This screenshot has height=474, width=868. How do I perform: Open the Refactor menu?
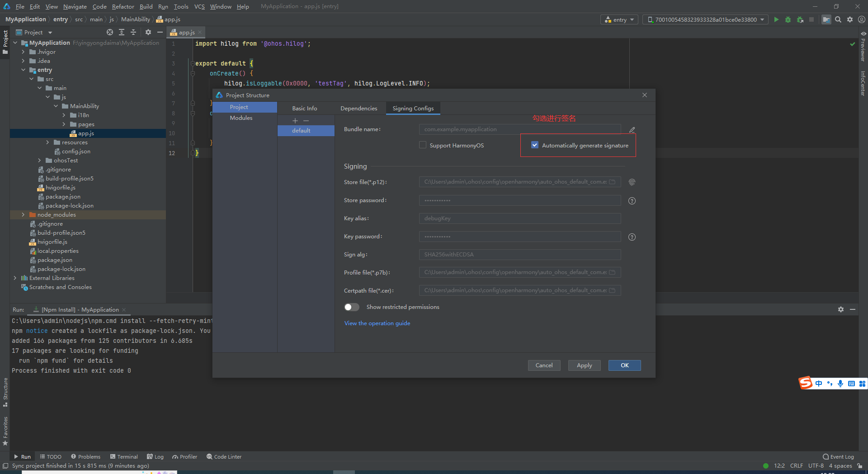[x=123, y=6]
